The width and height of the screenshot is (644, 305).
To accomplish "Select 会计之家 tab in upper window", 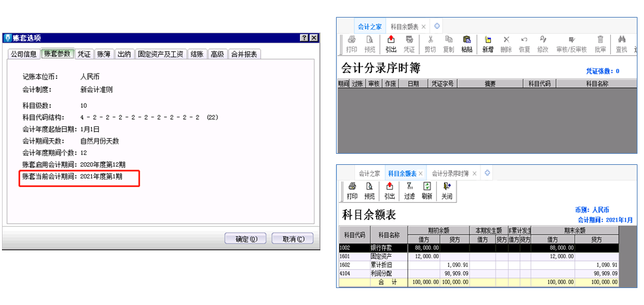I will [370, 27].
